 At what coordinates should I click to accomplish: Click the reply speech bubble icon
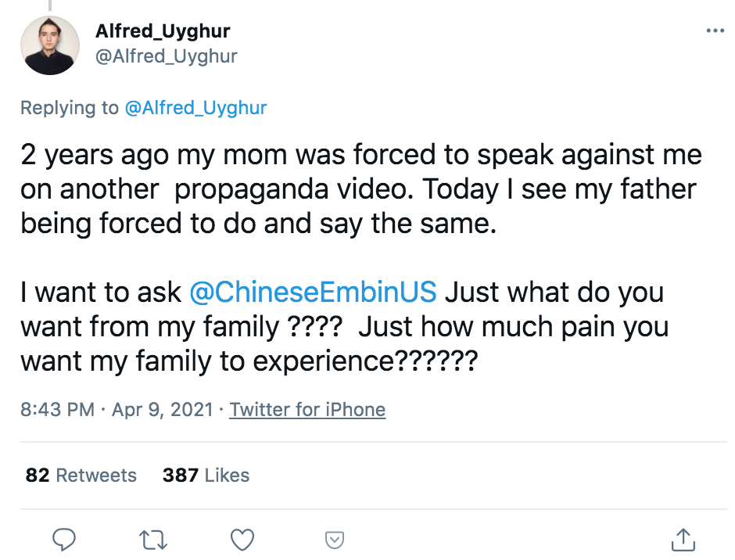point(64,540)
